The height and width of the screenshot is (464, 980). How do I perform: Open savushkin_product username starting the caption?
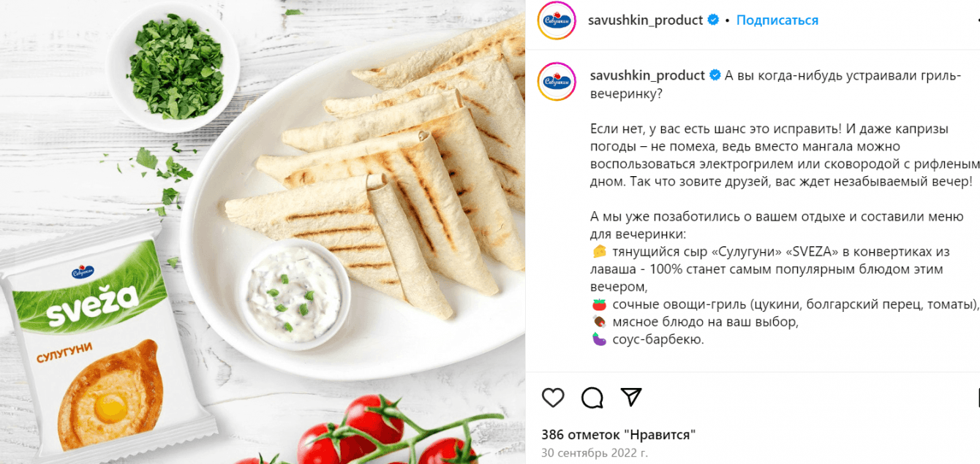648,75
